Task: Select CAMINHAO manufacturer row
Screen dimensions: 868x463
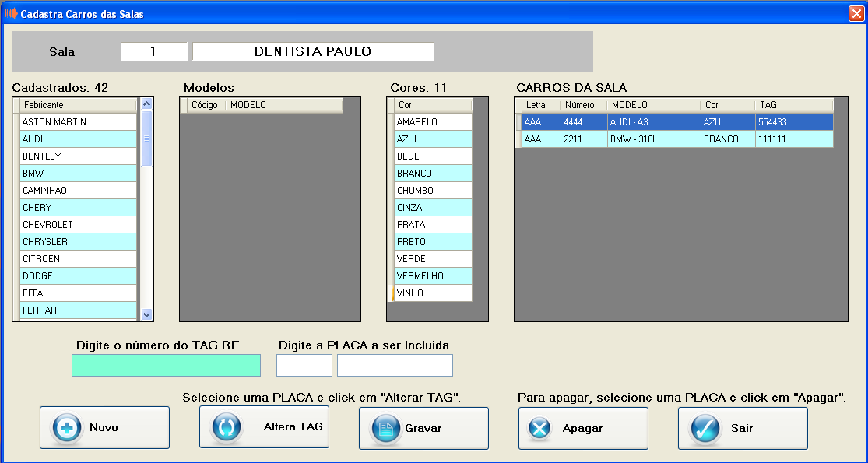Action: pos(78,191)
